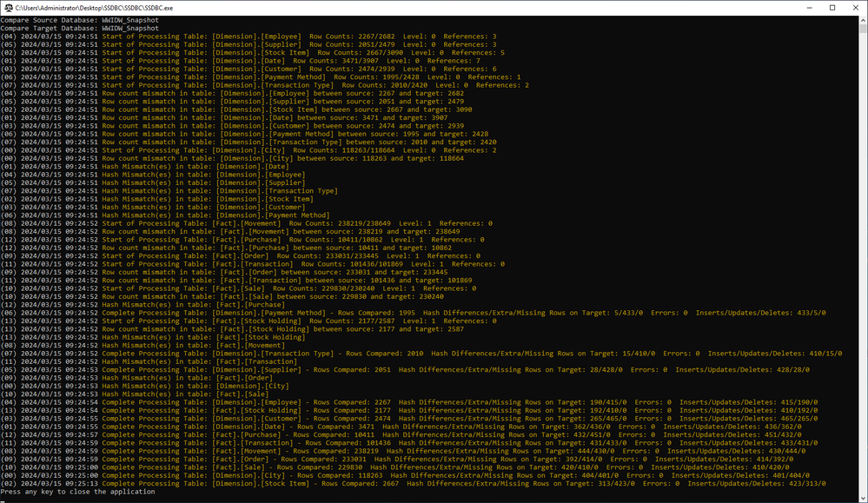The width and height of the screenshot is (868, 503).
Task: Select 'Start of Processing Table: [Dimension].[Transaction Type]' line
Action: [265, 85]
